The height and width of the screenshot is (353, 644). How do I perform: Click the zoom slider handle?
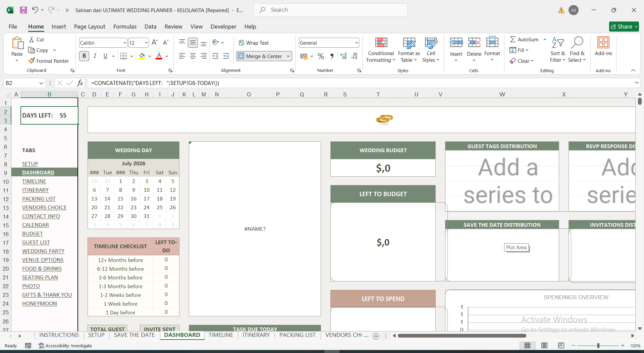coord(598,346)
